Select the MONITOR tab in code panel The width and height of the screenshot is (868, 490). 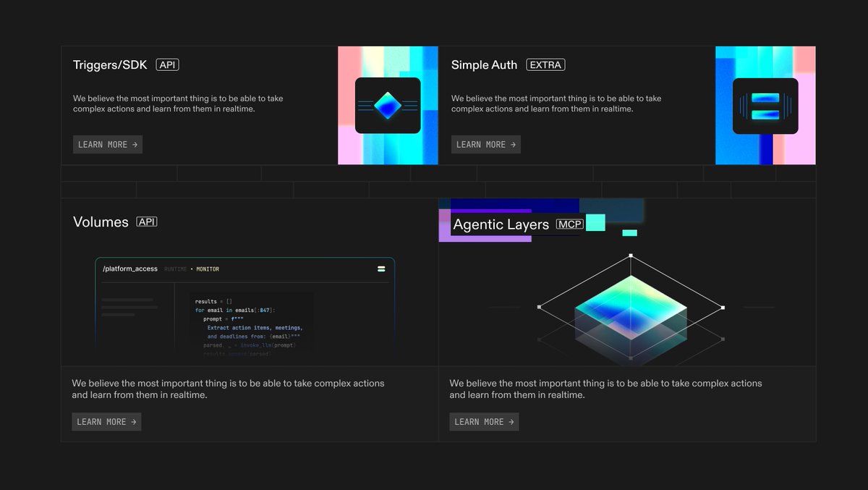[x=208, y=269]
